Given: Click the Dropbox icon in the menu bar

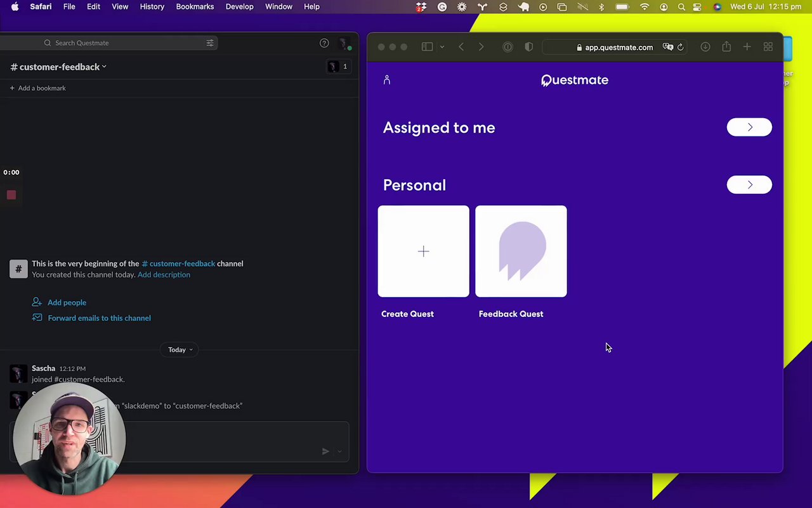Looking at the screenshot, I should [421, 7].
